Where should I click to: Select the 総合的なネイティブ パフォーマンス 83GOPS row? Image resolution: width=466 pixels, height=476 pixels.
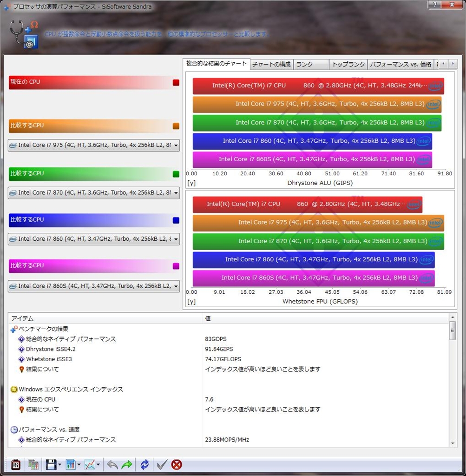click(x=229, y=339)
